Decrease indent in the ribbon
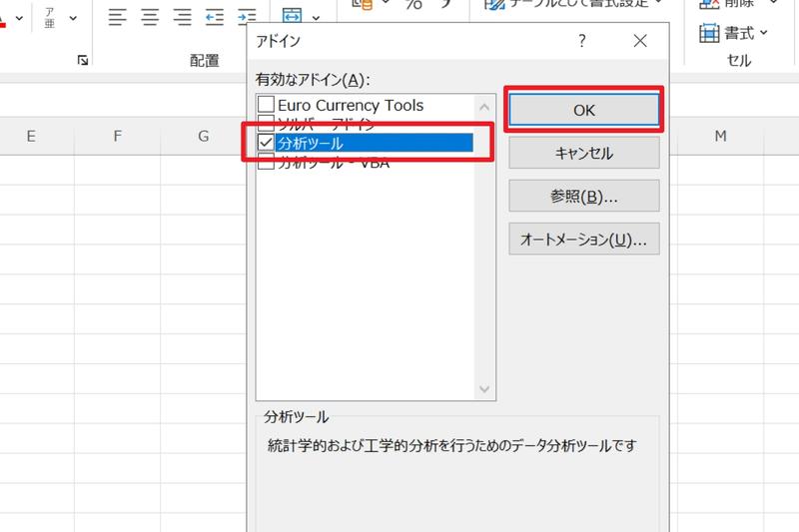This screenshot has width=799, height=532. (215, 17)
